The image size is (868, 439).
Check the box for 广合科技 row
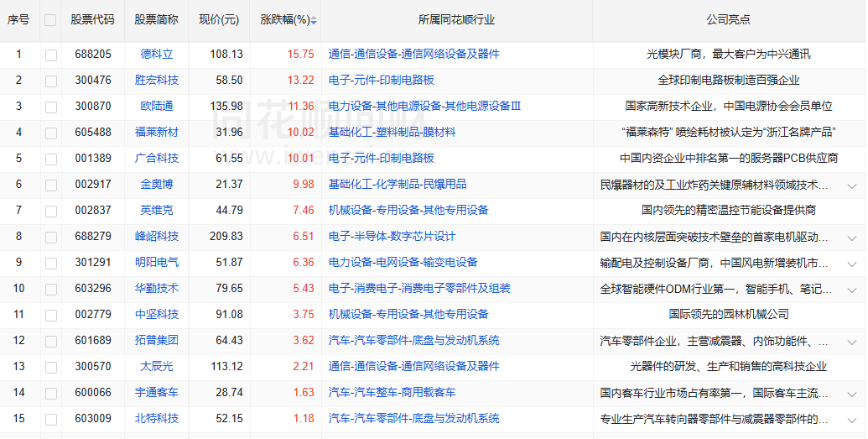(x=51, y=159)
